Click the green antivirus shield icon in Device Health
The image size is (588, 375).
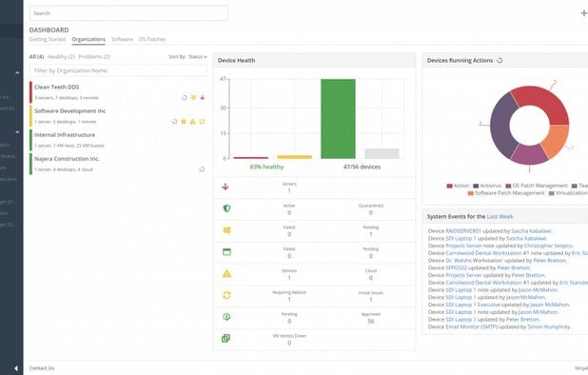(x=226, y=208)
